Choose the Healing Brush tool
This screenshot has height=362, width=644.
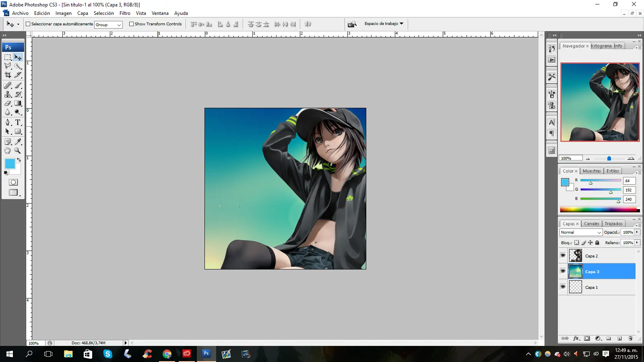tap(8, 85)
